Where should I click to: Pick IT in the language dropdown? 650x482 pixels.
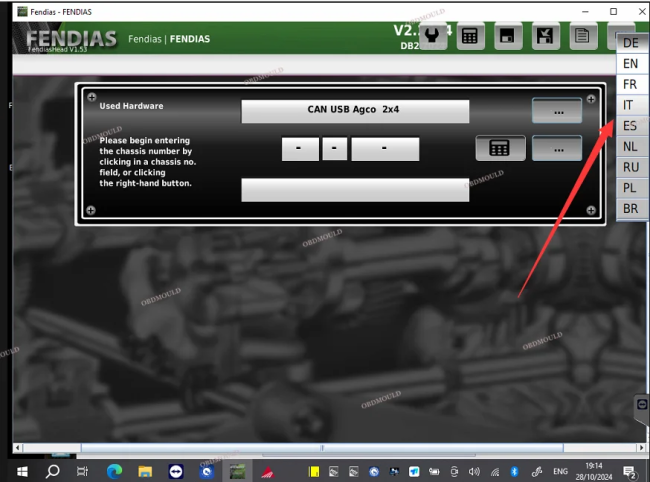point(630,105)
